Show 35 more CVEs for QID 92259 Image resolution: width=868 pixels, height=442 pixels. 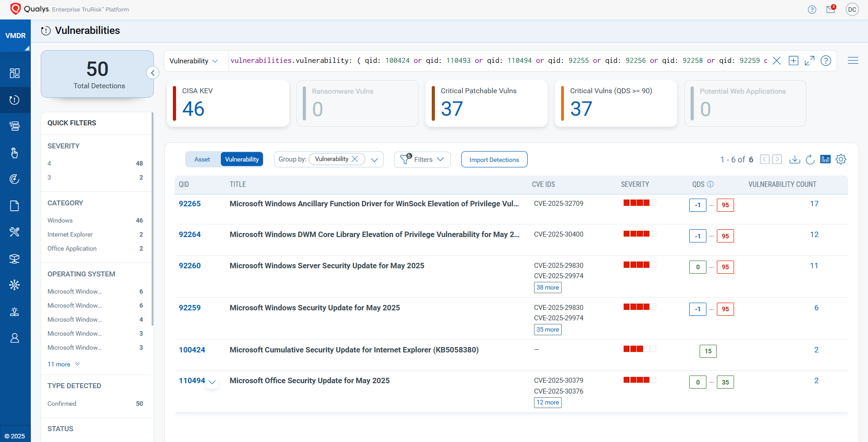pos(548,329)
